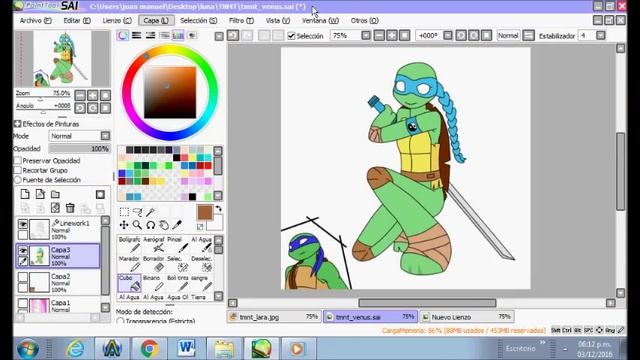The width and height of the screenshot is (640, 360).
Task: Open the Lienzo menu
Action: point(117,20)
